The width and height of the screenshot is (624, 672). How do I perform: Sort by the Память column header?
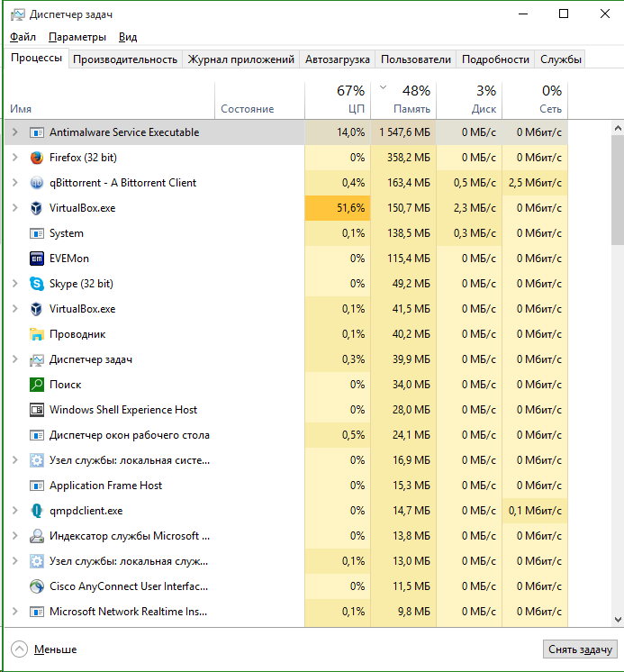(403, 100)
